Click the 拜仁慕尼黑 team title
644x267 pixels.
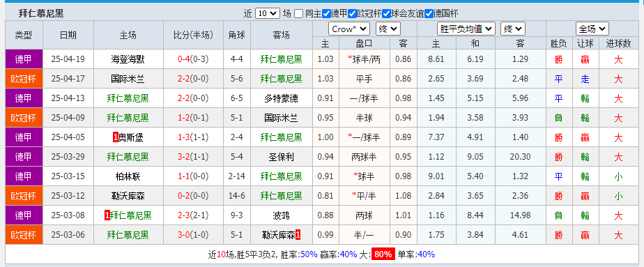coord(41,13)
